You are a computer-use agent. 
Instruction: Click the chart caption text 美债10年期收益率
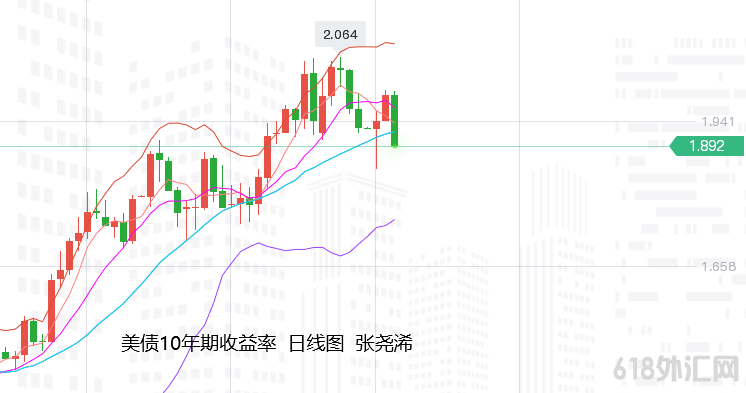pyautogui.click(x=198, y=343)
